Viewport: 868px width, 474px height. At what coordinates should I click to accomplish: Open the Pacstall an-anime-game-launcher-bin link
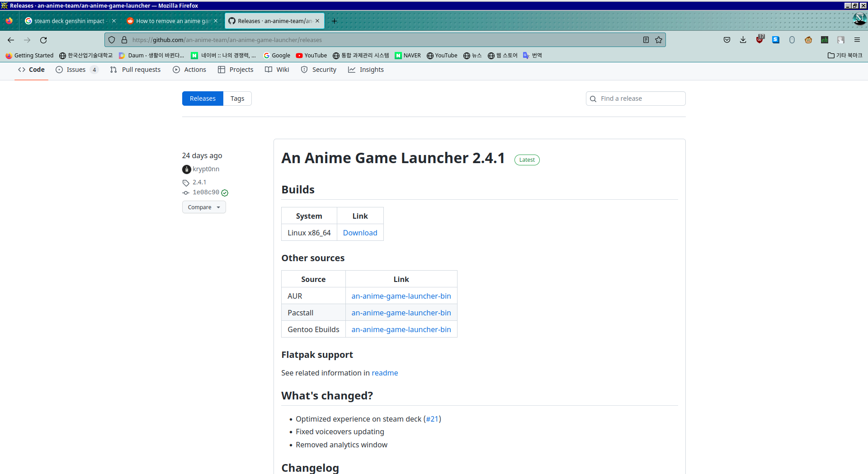[x=401, y=313]
